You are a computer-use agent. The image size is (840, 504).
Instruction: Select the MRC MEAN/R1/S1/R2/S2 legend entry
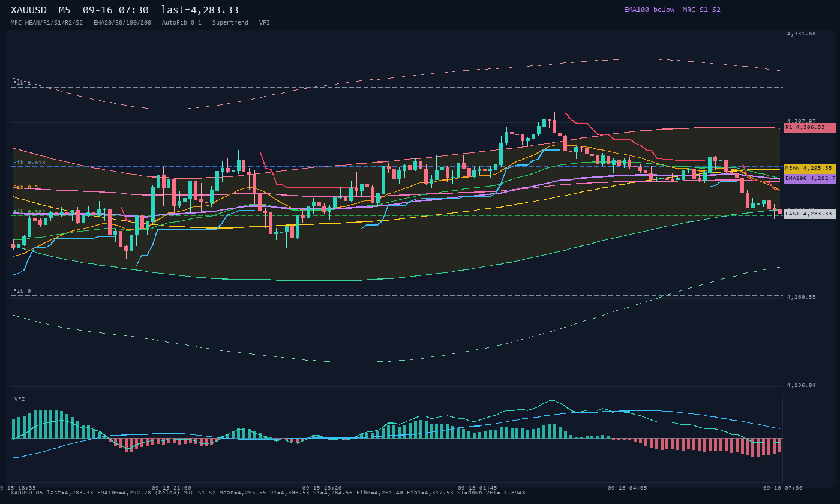point(47,23)
